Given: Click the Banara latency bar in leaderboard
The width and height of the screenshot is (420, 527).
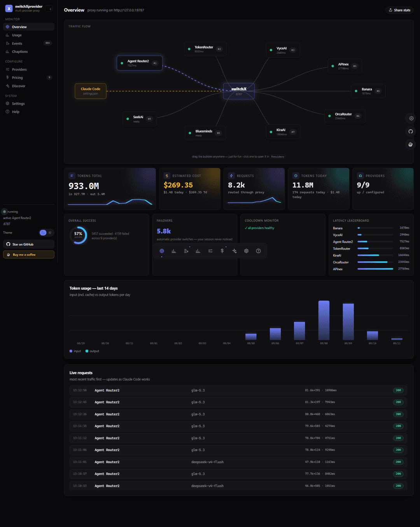Looking at the screenshot, I should coord(375,228).
